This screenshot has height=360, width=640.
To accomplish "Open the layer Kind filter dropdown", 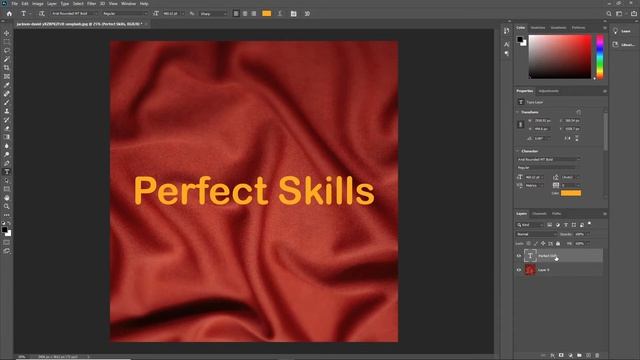I will 530,225.
